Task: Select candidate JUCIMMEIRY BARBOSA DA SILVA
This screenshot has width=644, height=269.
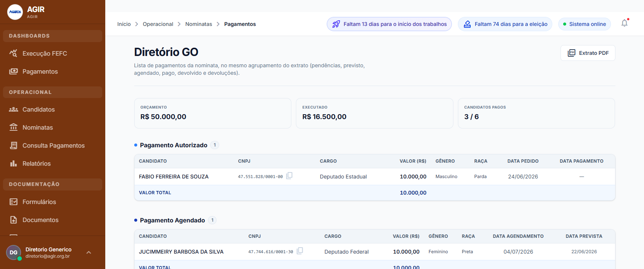Action: 181,252
